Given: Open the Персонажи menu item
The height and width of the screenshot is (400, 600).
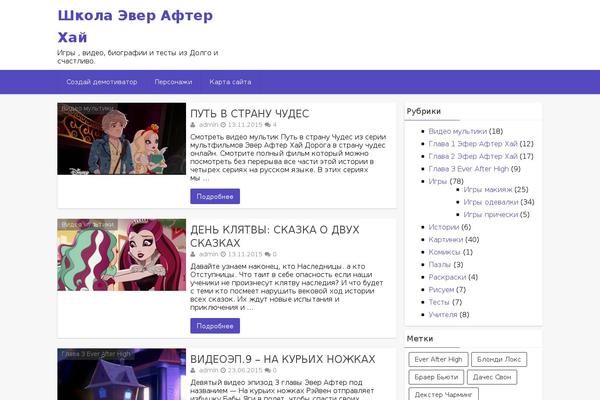Looking at the screenshot, I should (x=173, y=82).
